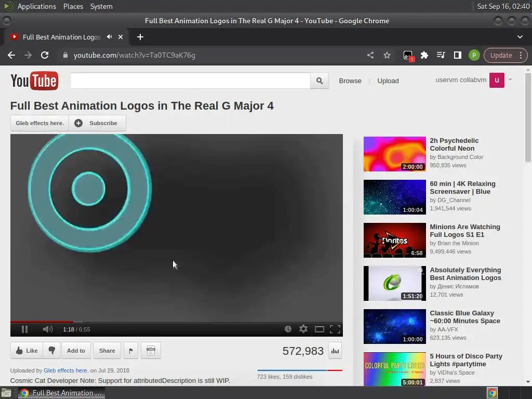This screenshot has width=532, height=399.
Task: Open the Gleb effects here uploader link
Action: click(65, 370)
